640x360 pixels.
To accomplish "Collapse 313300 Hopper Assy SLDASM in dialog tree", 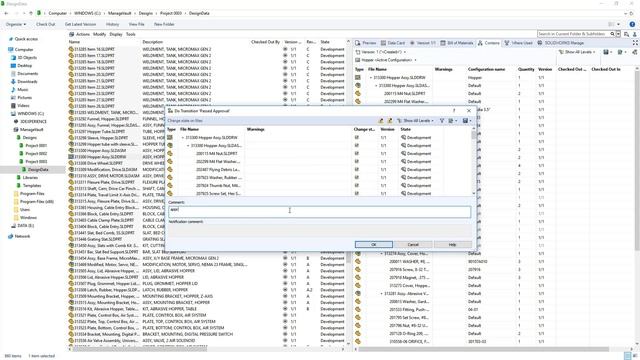I will pos(188,145).
